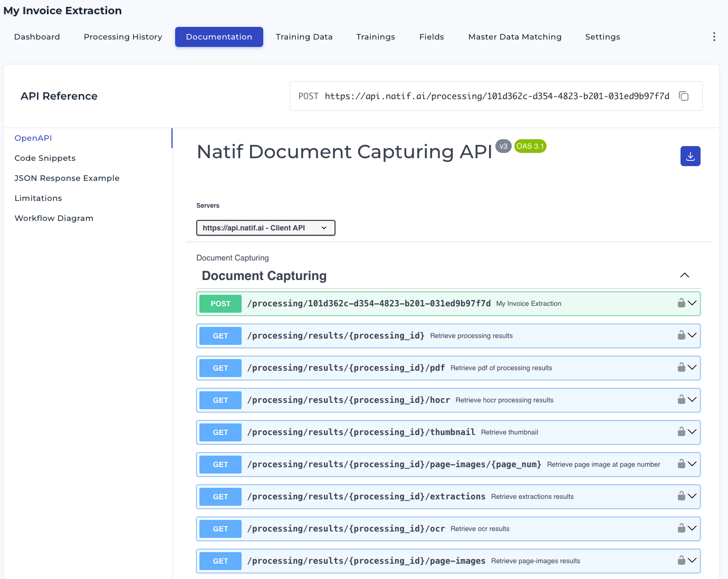Viewport: 728px width, 579px height.
Task: Expand Retrieve thumbnail endpoint chevron
Action: tap(692, 432)
